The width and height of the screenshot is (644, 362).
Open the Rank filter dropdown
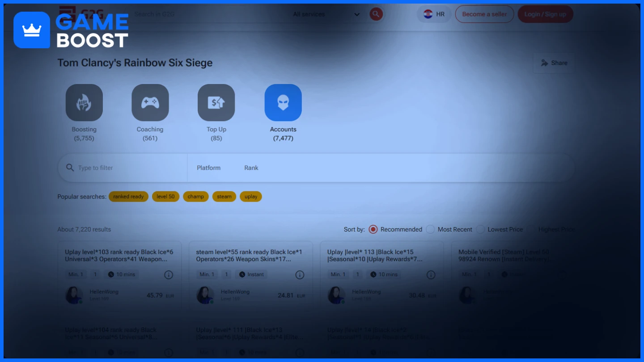point(251,168)
